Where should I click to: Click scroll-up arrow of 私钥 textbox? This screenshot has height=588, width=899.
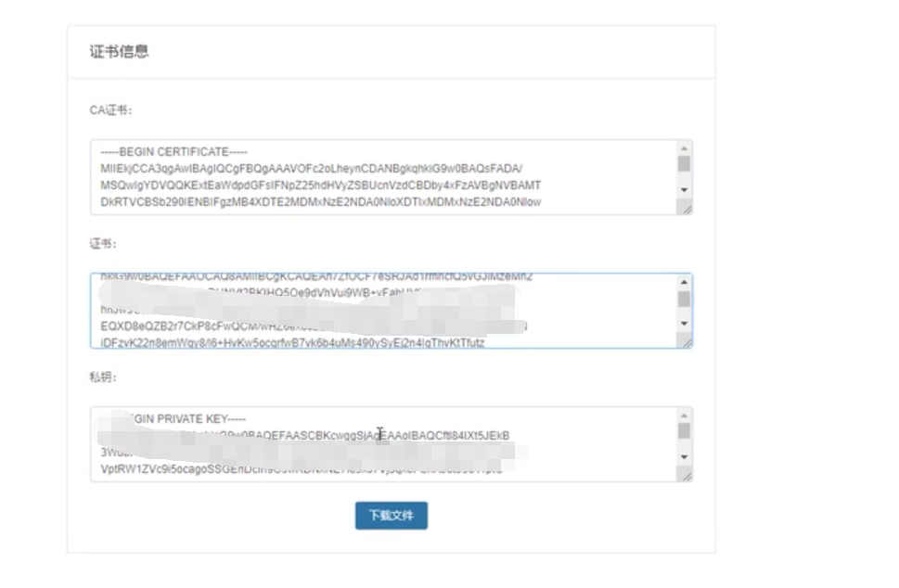[684, 415]
